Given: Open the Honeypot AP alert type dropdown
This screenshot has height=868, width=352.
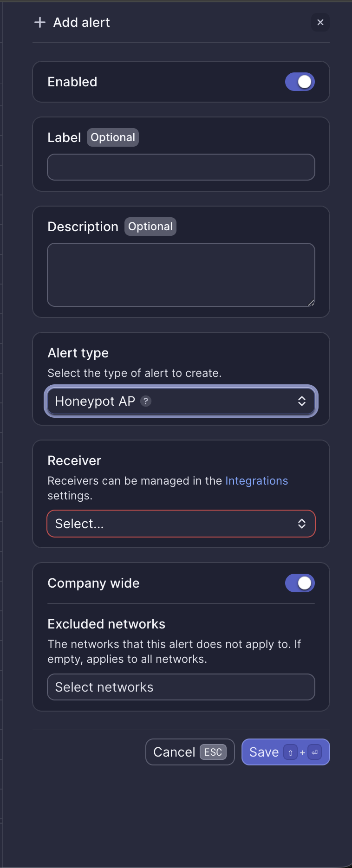Looking at the screenshot, I should click(181, 401).
